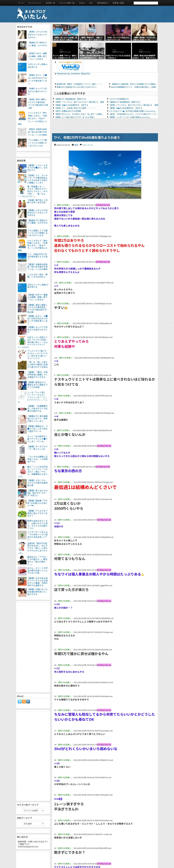Screen dimensions: 174x868
Task: Open NHKの中国語翻訳スタッフ news link
Action: [133, 87]
